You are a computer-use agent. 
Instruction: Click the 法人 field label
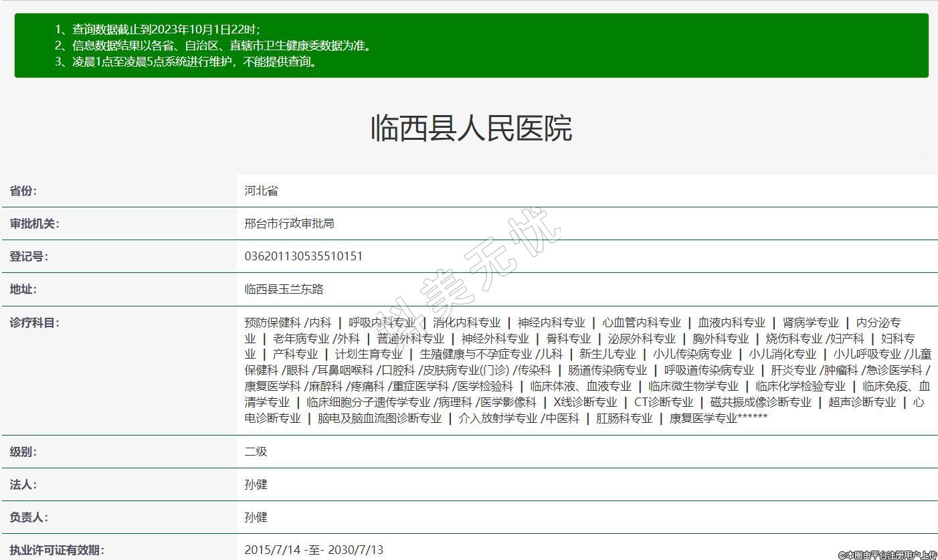[23, 484]
